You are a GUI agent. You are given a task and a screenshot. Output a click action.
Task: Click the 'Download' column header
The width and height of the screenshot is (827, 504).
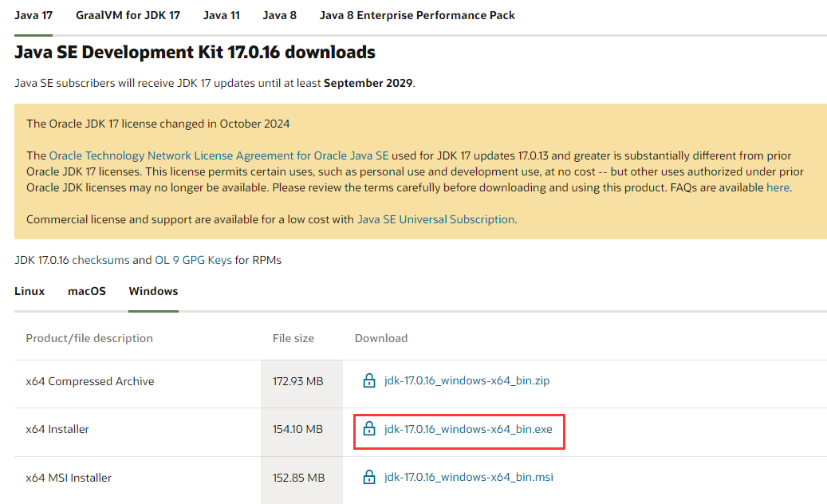click(380, 338)
